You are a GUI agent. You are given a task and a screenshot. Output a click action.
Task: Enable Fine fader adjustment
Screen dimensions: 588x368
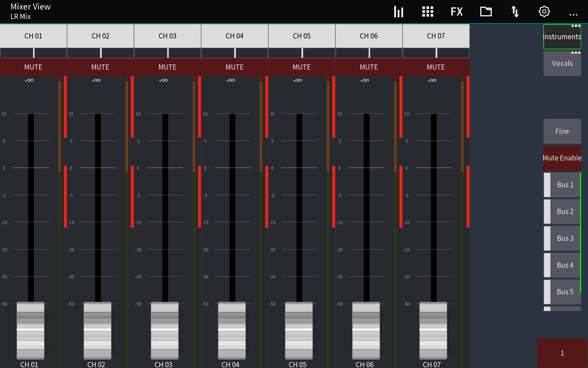click(x=562, y=131)
